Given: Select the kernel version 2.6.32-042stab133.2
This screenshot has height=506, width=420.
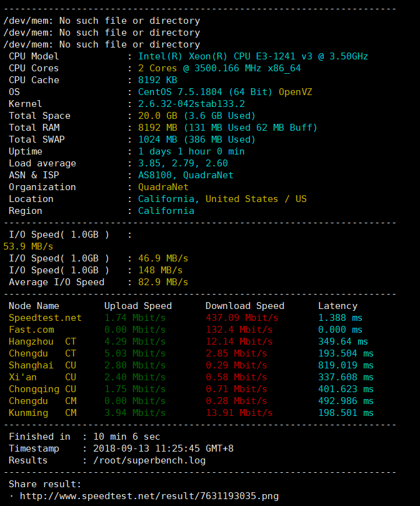Looking at the screenshot, I should [x=191, y=104].
